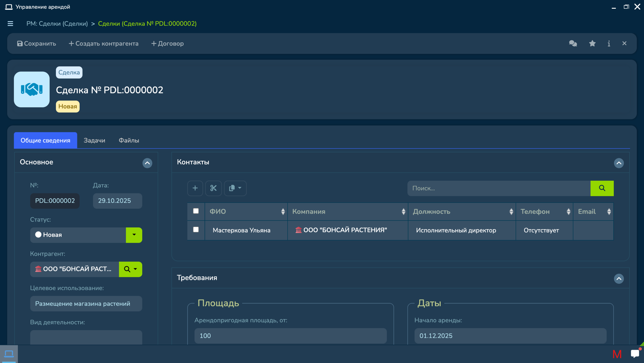The image size is (644, 363).
Task: Click the Сохранить button
Action: click(37, 44)
